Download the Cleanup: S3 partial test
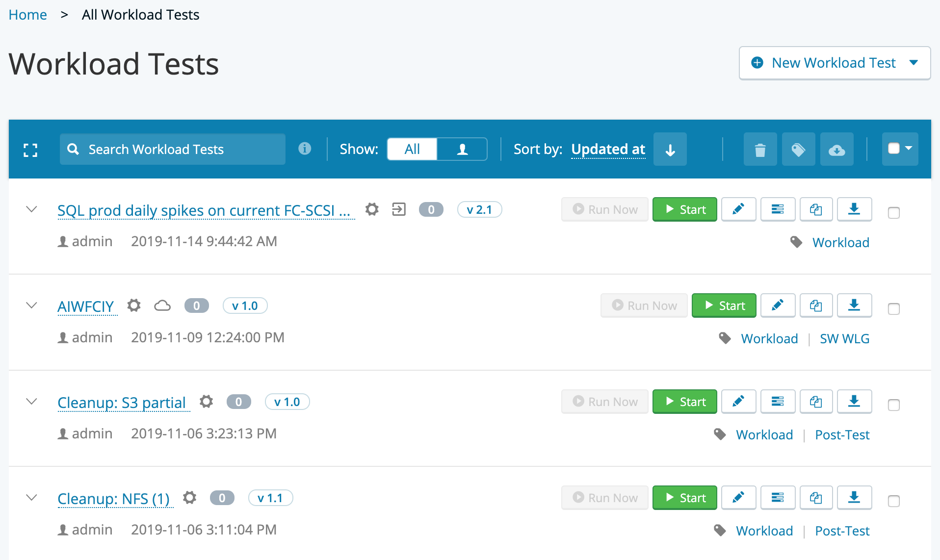Viewport: 940px width, 560px height. pyautogui.click(x=854, y=402)
